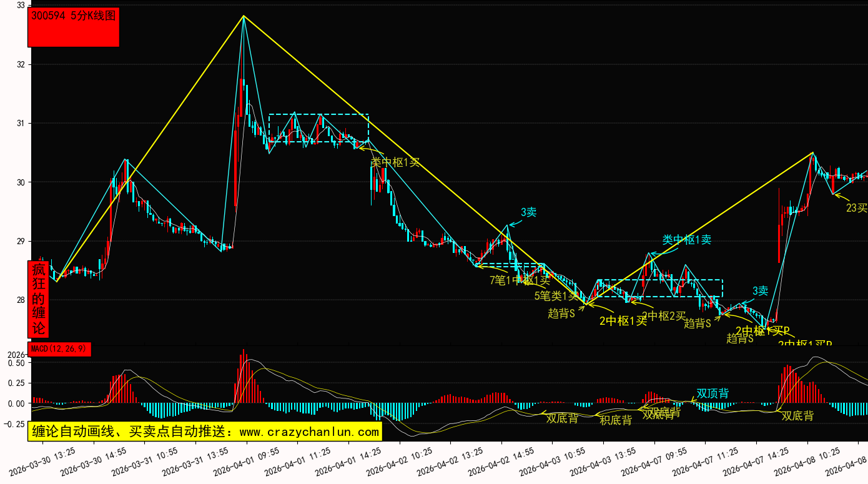The height and width of the screenshot is (484, 868).
Task: Click the 疯狂的缠论 vertical red label
Action: (39, 299)
